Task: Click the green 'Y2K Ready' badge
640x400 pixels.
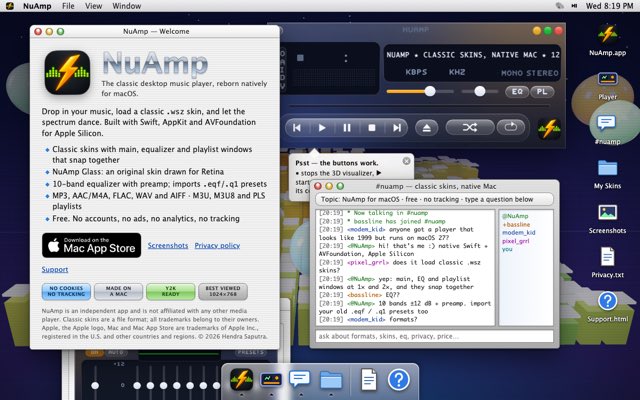Action: (x=171, y=291)
